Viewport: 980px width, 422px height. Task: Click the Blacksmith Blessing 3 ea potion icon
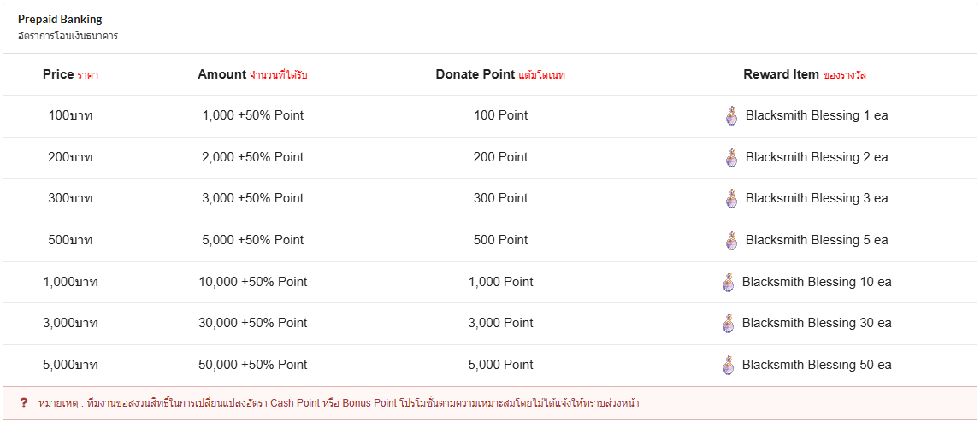click(x=731, y=199)
